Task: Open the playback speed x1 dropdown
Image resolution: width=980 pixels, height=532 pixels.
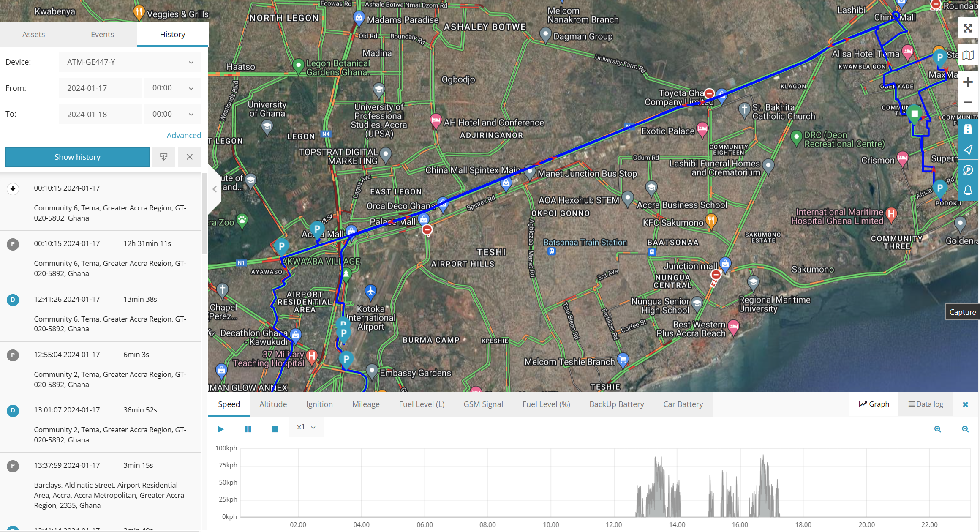Action: [x=306, y=427]
